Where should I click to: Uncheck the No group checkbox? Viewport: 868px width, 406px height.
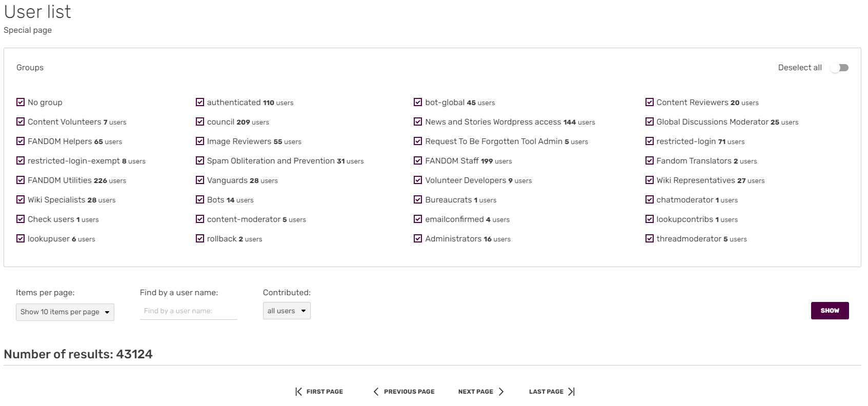coord(21,102)
